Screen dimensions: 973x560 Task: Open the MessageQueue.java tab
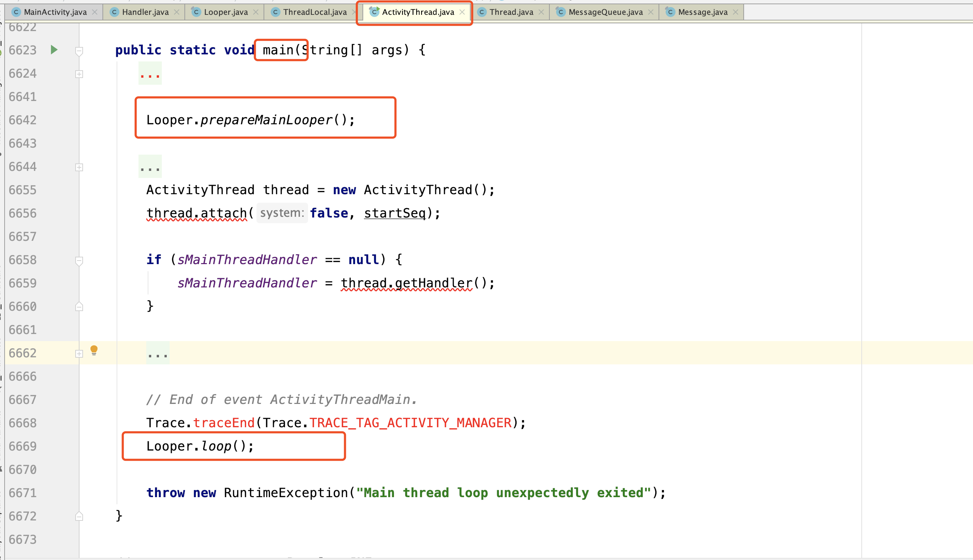(605, 12)
